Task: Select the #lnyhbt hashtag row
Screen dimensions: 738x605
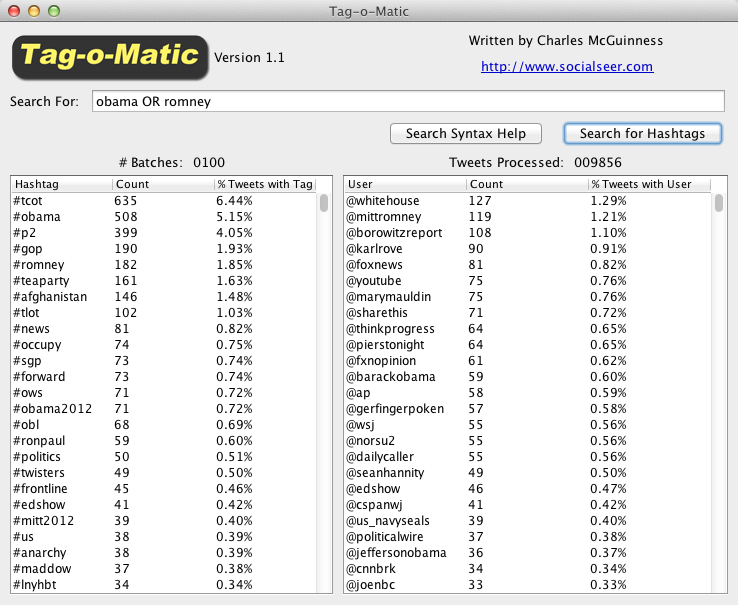Action: coord(164,585)
